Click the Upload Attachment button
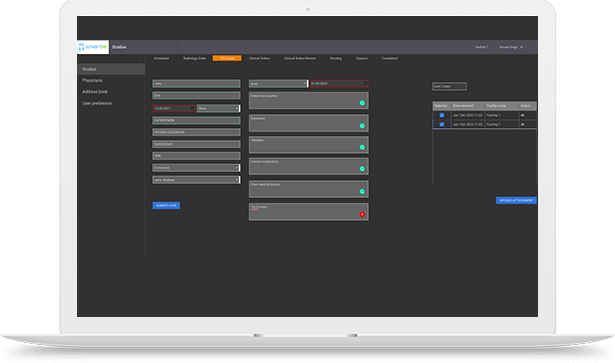 point(516,200)
